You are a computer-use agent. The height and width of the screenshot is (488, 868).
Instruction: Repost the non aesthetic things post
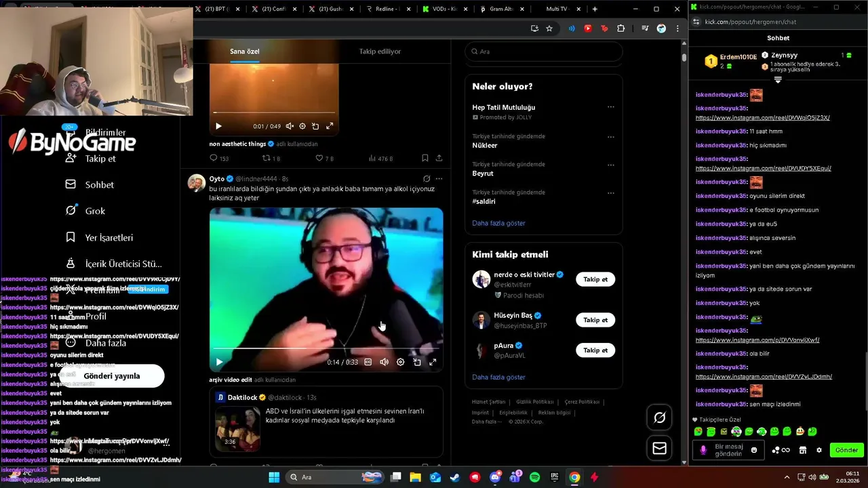click(x=271, y=158)
